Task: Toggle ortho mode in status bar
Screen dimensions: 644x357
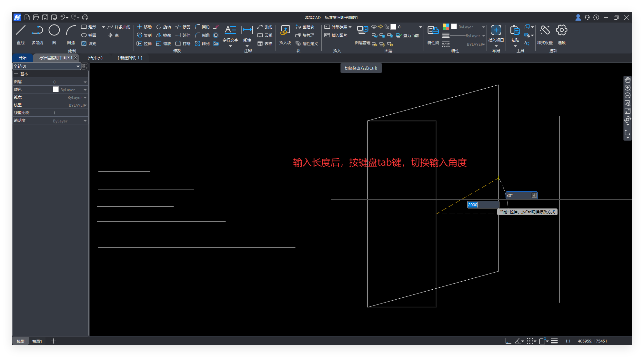Action: point(508,341)
